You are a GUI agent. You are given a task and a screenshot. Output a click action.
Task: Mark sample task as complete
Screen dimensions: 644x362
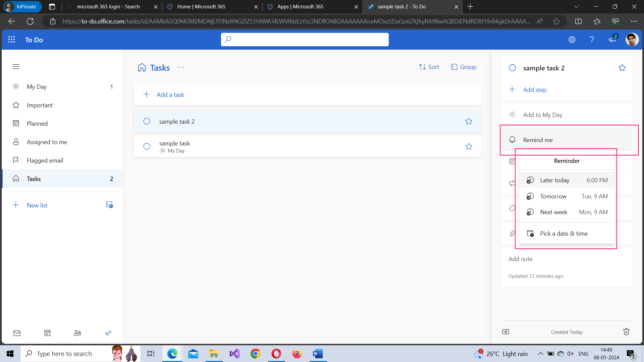tap(147, 146)
